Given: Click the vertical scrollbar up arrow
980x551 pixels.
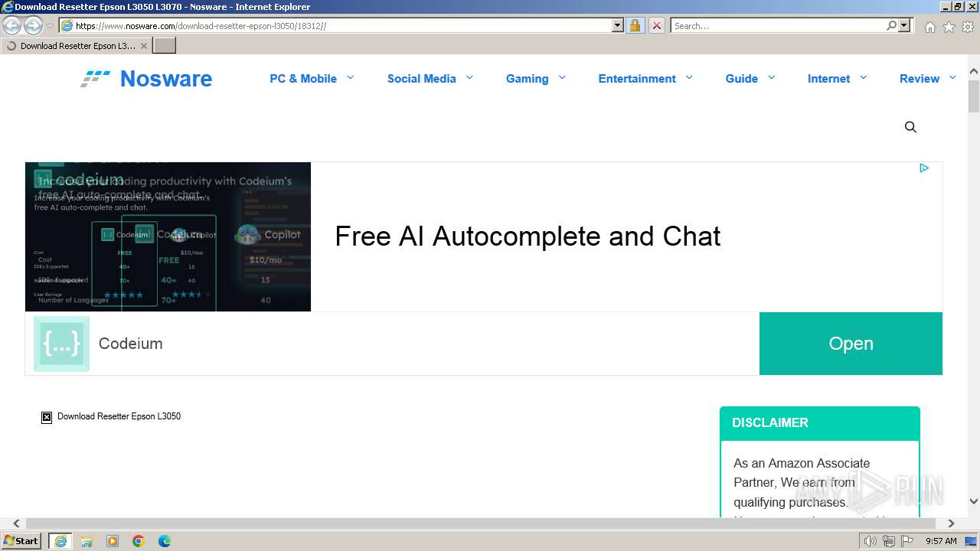Looking at the screenshot, I should 974,73.
